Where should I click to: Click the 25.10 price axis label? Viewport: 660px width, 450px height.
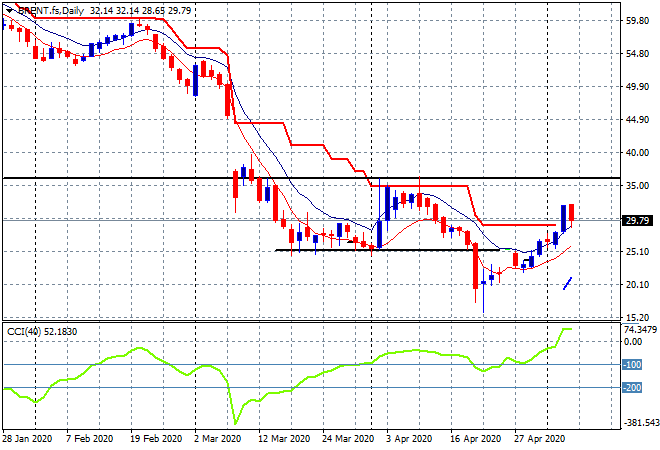click(x=637, y=251)
